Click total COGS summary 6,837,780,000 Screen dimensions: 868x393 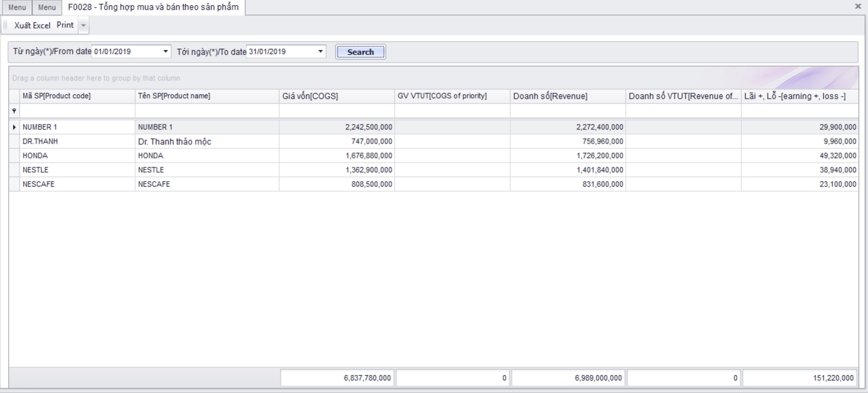(337, 378)
